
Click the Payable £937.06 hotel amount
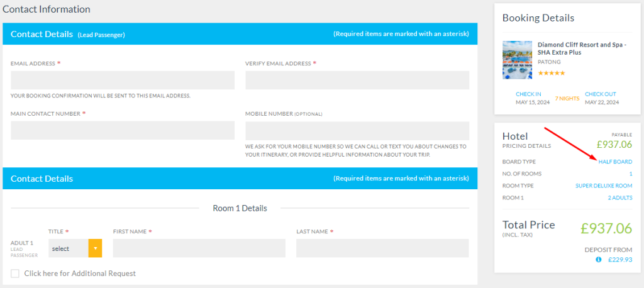click(614, 144)
